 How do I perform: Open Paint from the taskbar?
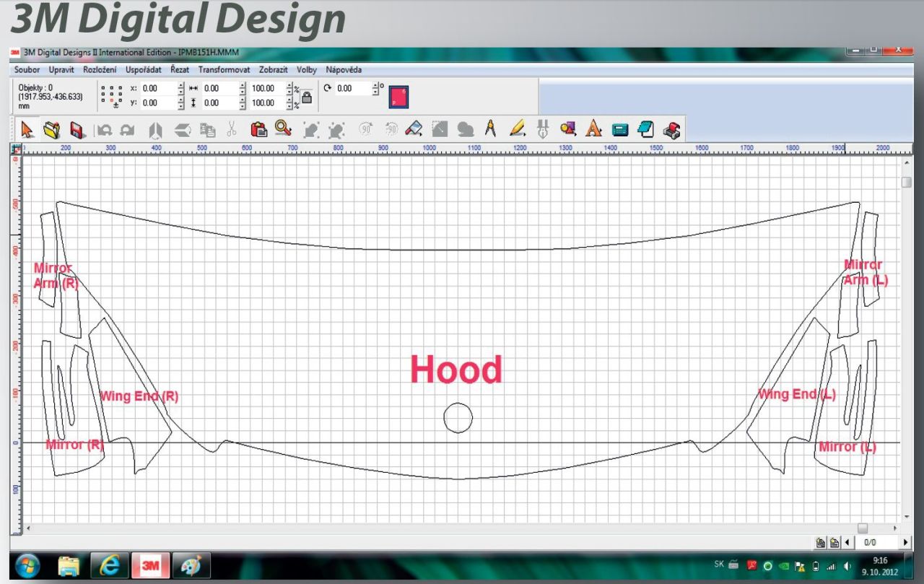tap(190, 566)
